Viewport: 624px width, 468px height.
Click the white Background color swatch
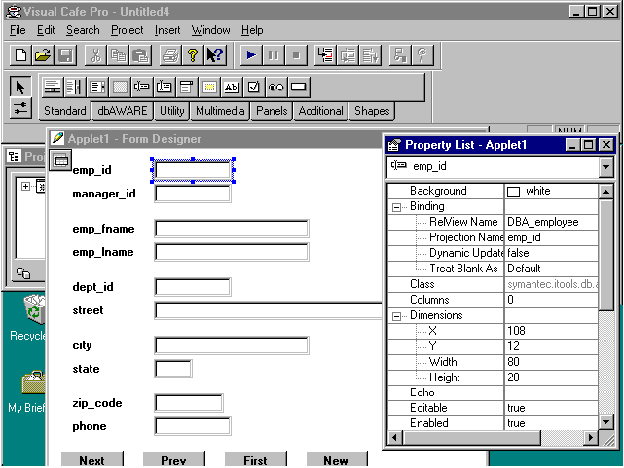pos(513,192)
